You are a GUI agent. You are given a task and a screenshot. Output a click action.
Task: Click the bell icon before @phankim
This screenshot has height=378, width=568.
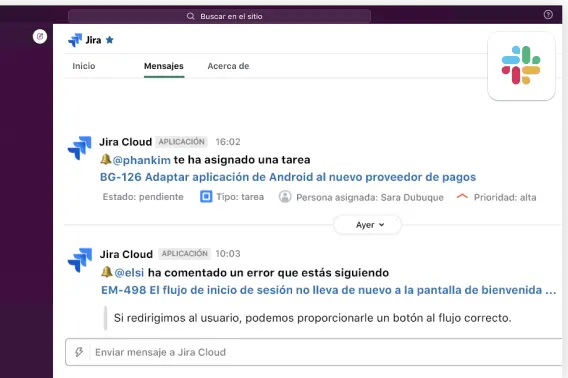point(105,159)
